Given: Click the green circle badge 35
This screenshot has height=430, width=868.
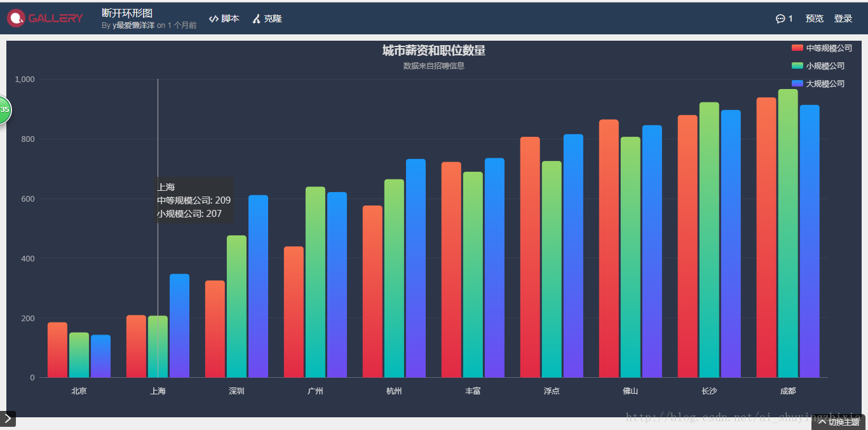Looking at the screenshot, I should [x=3, y=109].
